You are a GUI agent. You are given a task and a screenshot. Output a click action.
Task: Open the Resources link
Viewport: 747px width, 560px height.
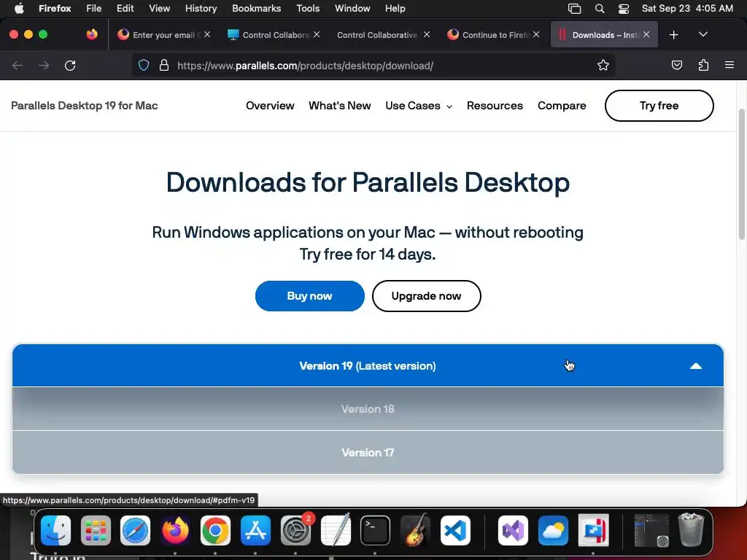click(495, 106)
